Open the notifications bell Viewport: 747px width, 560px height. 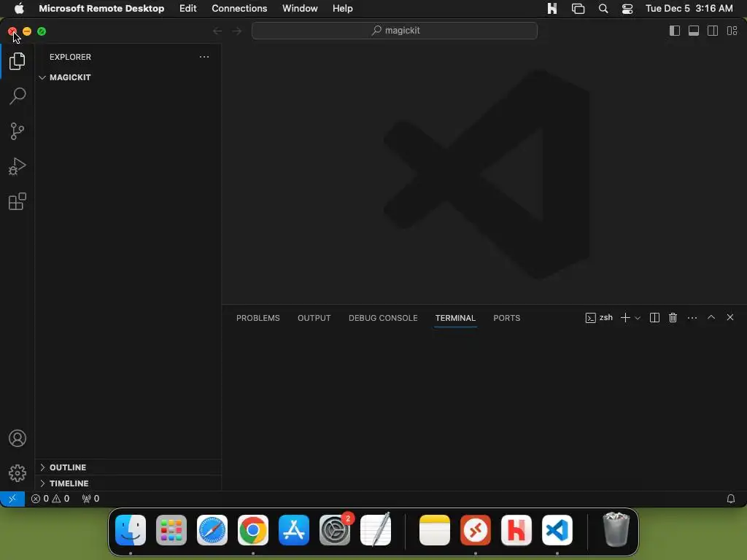(730, 499)
